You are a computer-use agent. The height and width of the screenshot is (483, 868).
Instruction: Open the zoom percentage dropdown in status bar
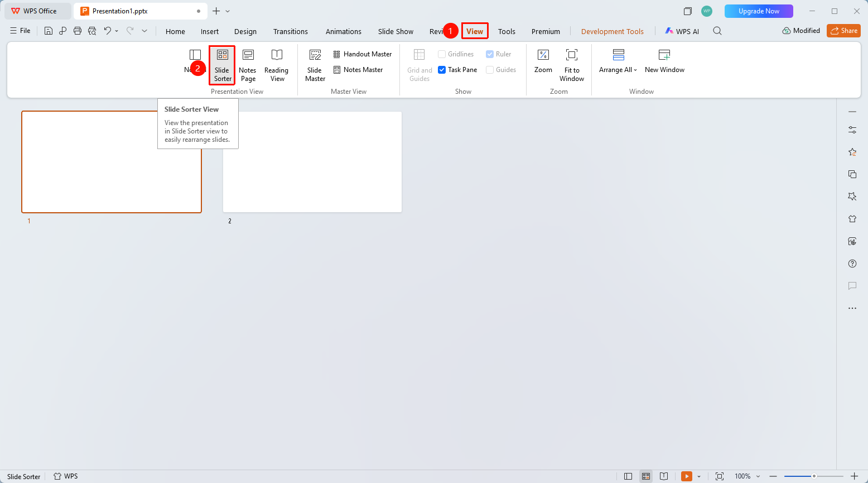pos(758,476)
